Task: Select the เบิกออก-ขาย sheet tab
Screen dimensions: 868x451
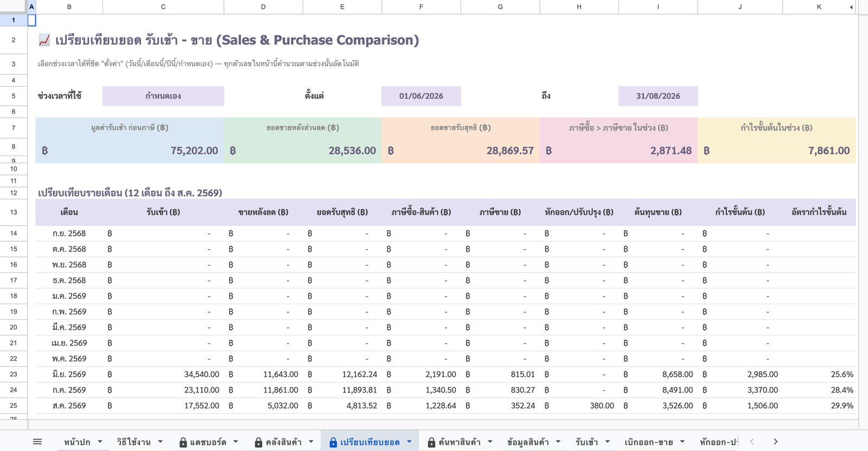Action: pyautogui.click(x=648, y=442)
